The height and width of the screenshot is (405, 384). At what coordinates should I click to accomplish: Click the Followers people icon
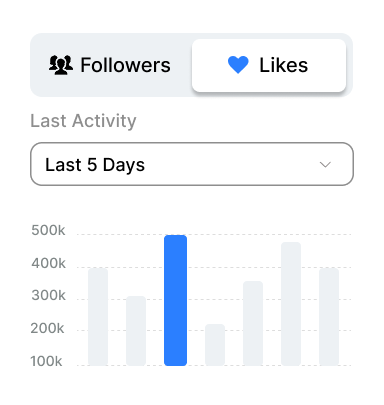point(61,65)
